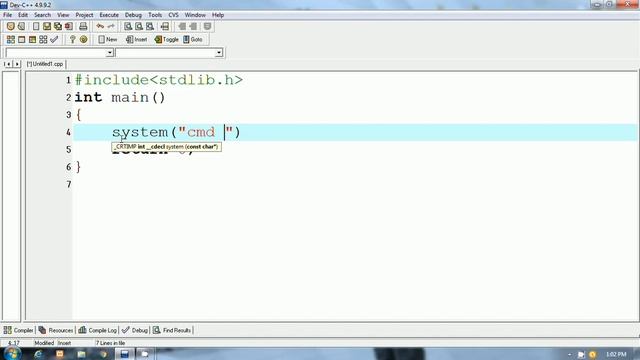This screenshot has height=360, width=640.
Task: Open the Edit menu
Action: pos(23,15)
